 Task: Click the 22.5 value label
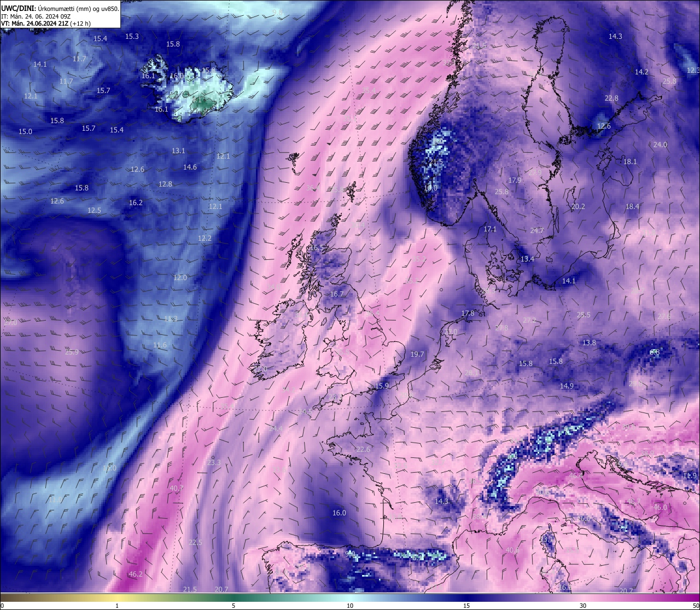click(195, 543)
